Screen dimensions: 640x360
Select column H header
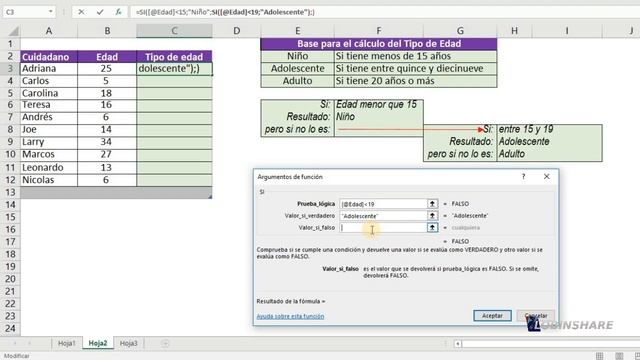tap(514, 31)
